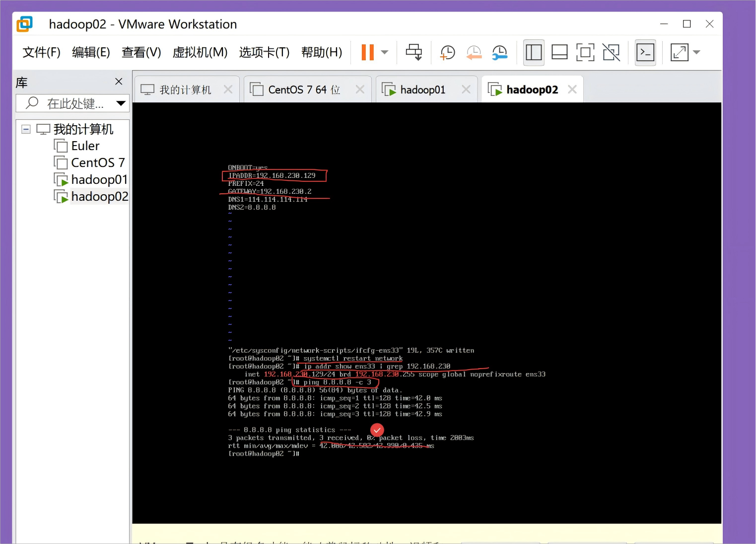The image size is (756, 544).
Task: Toggle the thumbnail bar view icon
Action: pos(559,52)
